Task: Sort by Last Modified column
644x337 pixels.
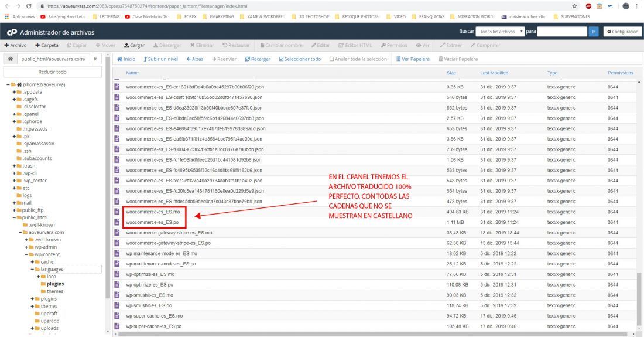Action: (x=494, y=73)
